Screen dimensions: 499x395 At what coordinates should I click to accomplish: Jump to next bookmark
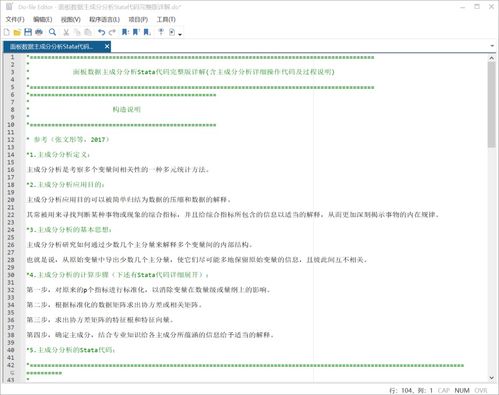(x=147, y=32)
